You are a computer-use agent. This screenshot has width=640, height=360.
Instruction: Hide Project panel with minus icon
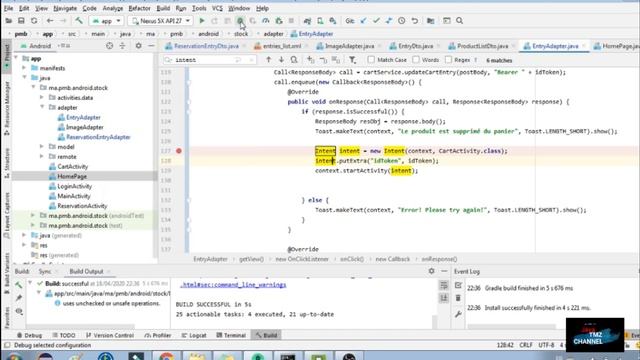[x=151, y=46]
